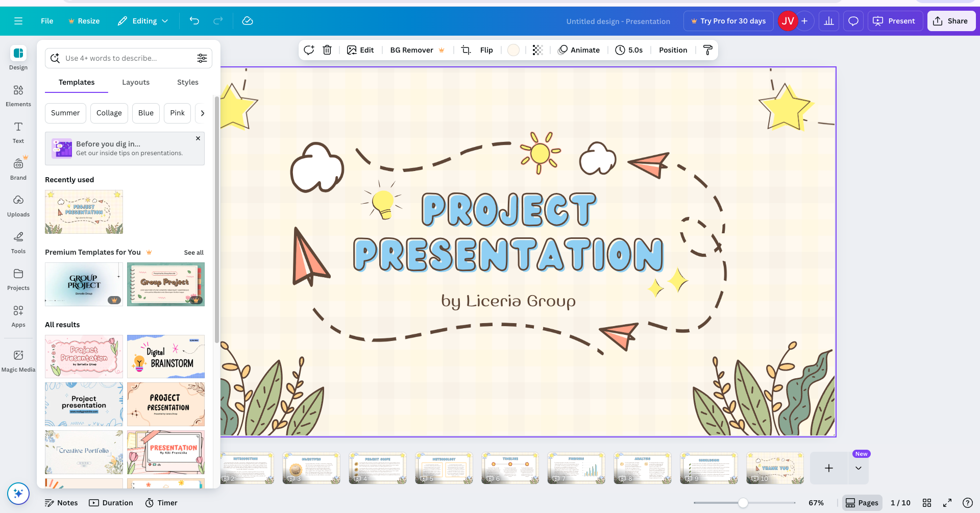Viewport: 980px width, 513px height.
Task: Open search filter settings icon
Action: (202, 58)
